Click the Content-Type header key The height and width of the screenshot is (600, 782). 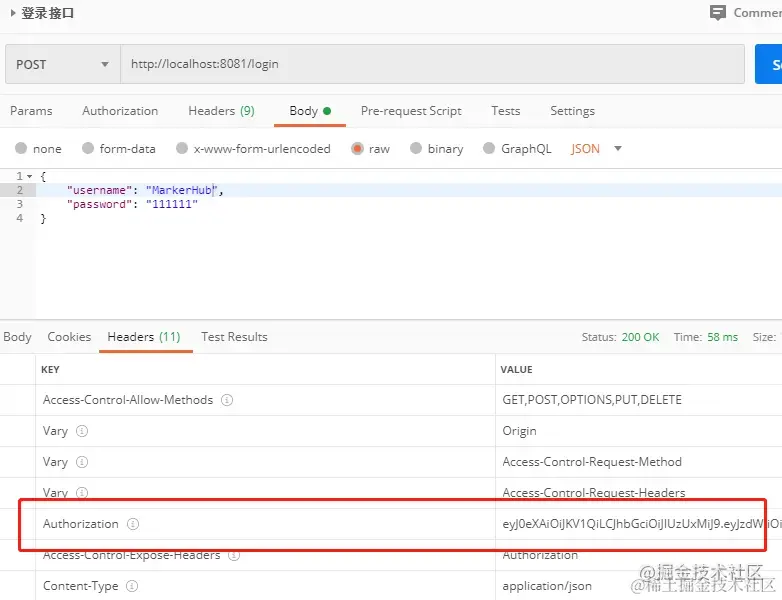coord(81,586)
